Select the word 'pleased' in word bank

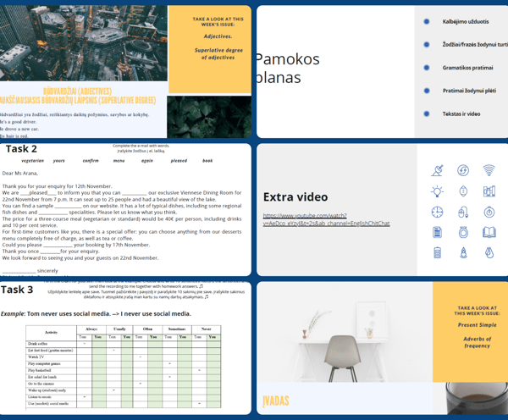coord(179,161)
